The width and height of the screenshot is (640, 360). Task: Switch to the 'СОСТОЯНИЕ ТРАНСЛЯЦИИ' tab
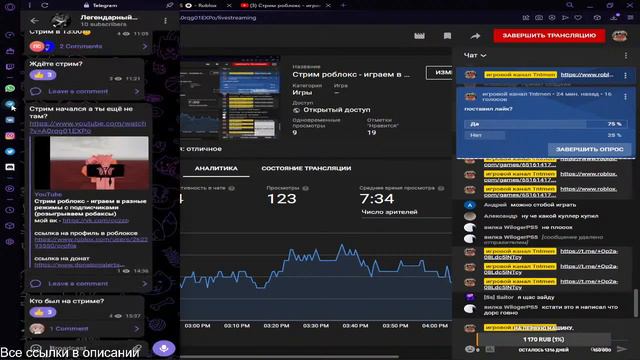[306, 168]
